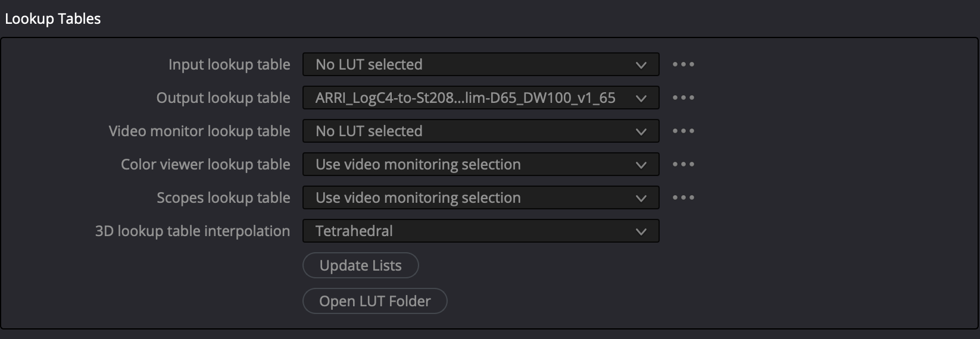Click the "Scopes lookup table" label text
The height and width of the screenshot is (339, 980).
[223, 197]
